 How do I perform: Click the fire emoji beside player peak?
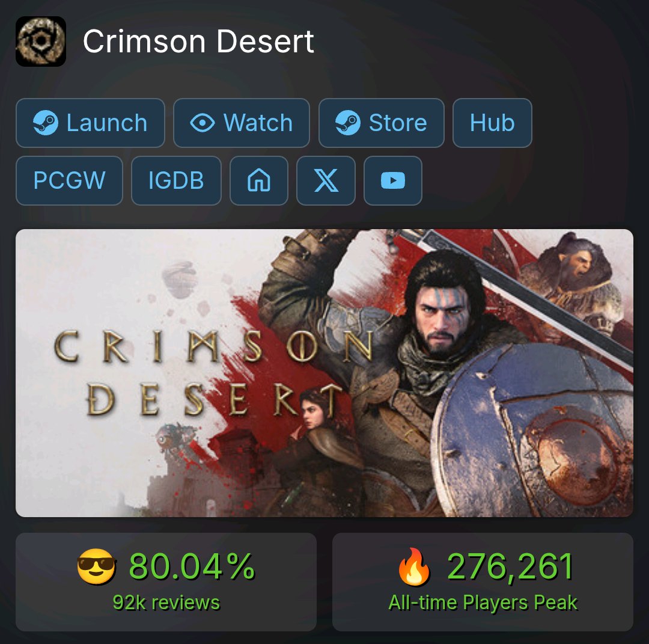click(414, 566)
